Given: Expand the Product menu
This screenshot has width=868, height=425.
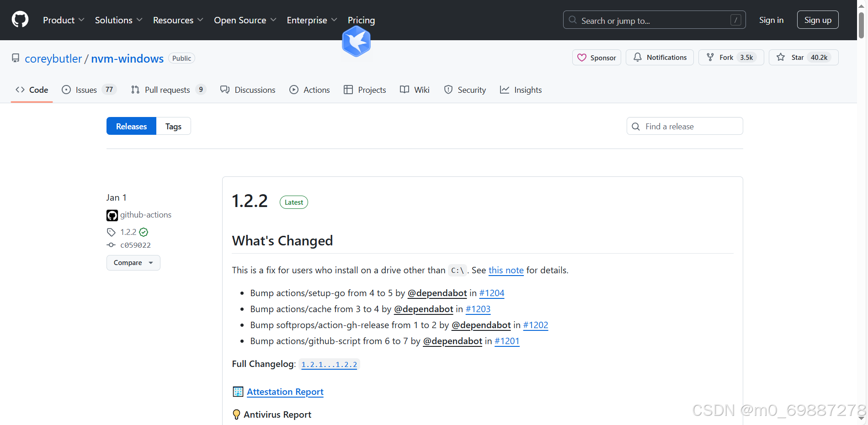Looking at the screenshot, I should coord(64,20).
